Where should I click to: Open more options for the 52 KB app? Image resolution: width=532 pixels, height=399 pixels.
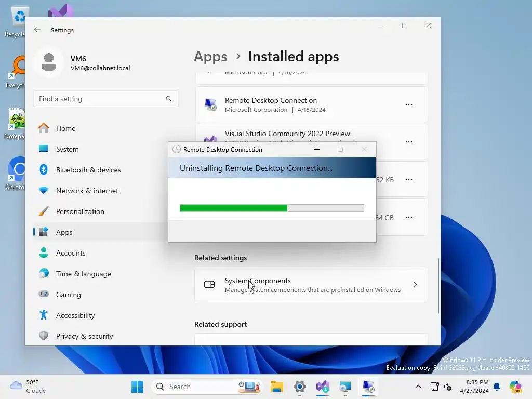[x=409, y=179]
